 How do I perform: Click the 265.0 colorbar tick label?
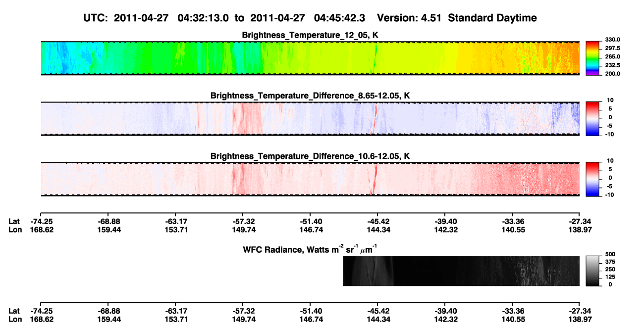(613, 56)
